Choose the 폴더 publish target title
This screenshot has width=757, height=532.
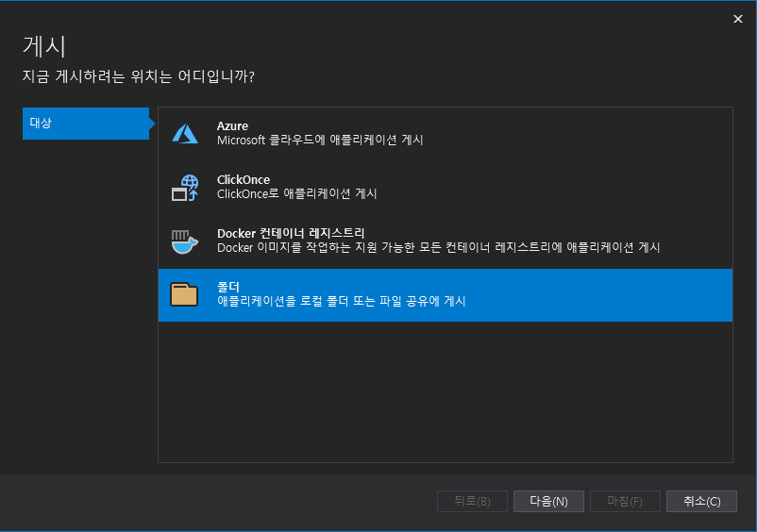tap(228, 287)
